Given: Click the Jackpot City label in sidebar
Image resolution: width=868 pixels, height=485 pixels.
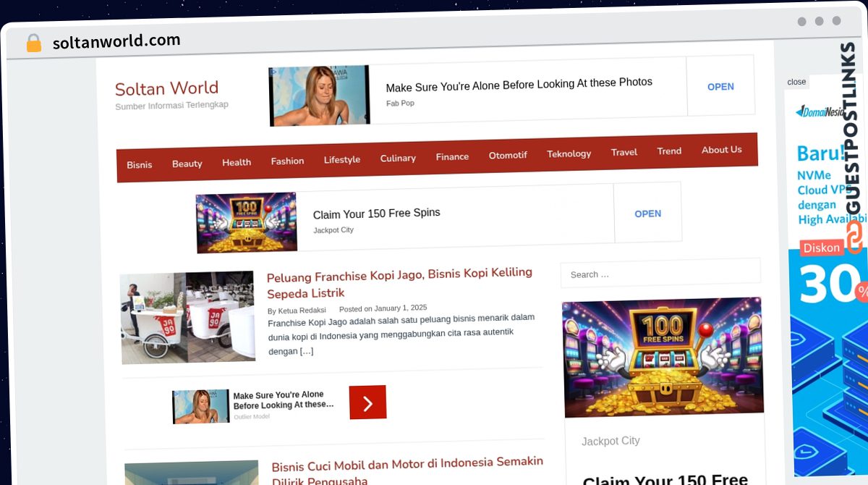Looking at the screenshot, I should (610, 441).
